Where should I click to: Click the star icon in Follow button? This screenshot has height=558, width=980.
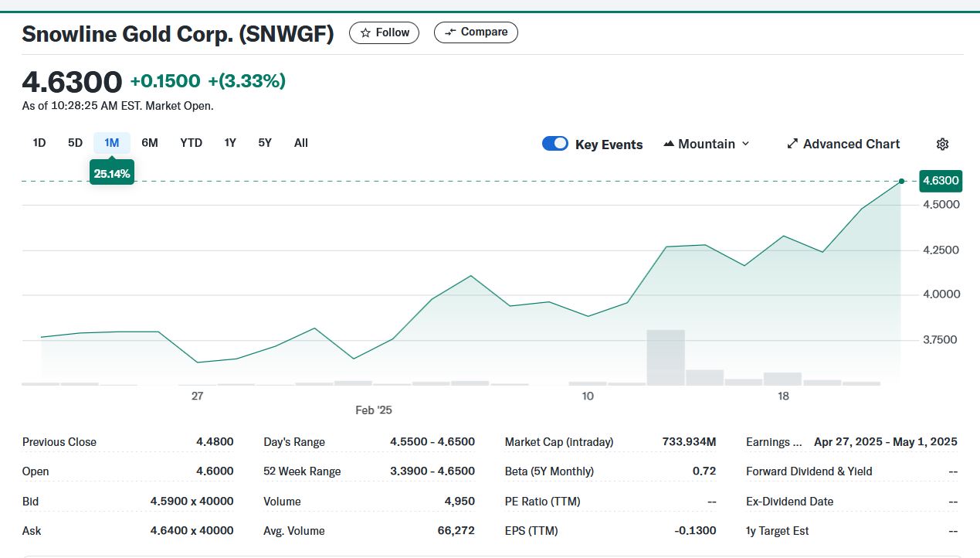click(x=365, y=32)
